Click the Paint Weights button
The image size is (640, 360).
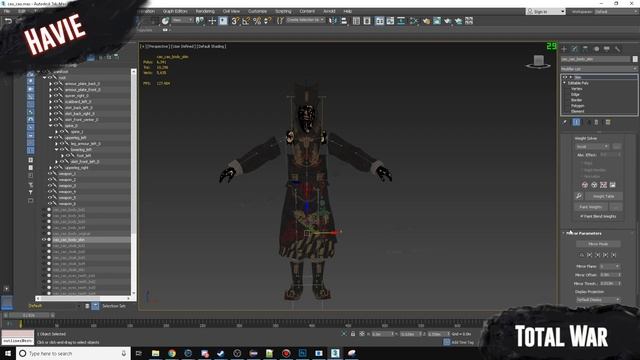591,207
